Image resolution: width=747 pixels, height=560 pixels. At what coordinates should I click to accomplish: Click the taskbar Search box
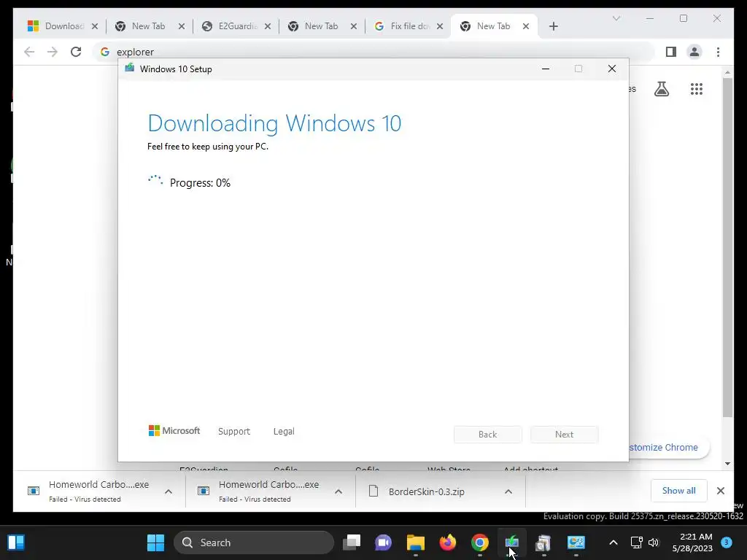254,542
